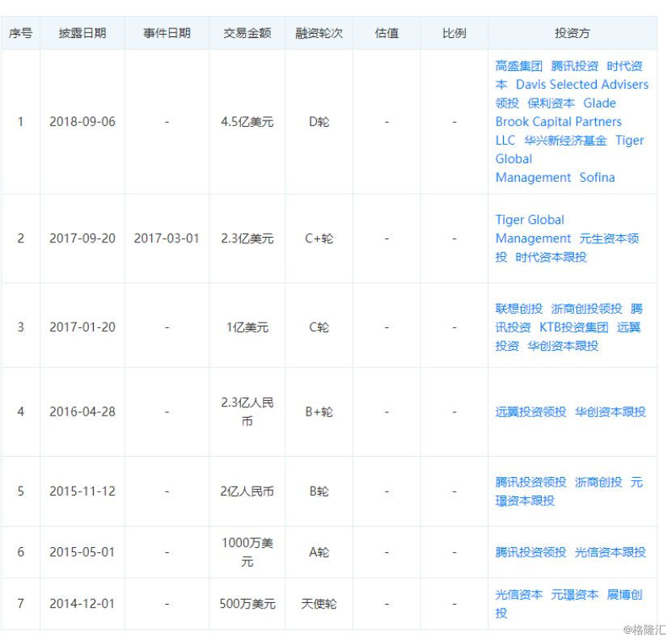Select the disclosure date 2015-11-12
672x641 pixels.
[x=82, y=491]
